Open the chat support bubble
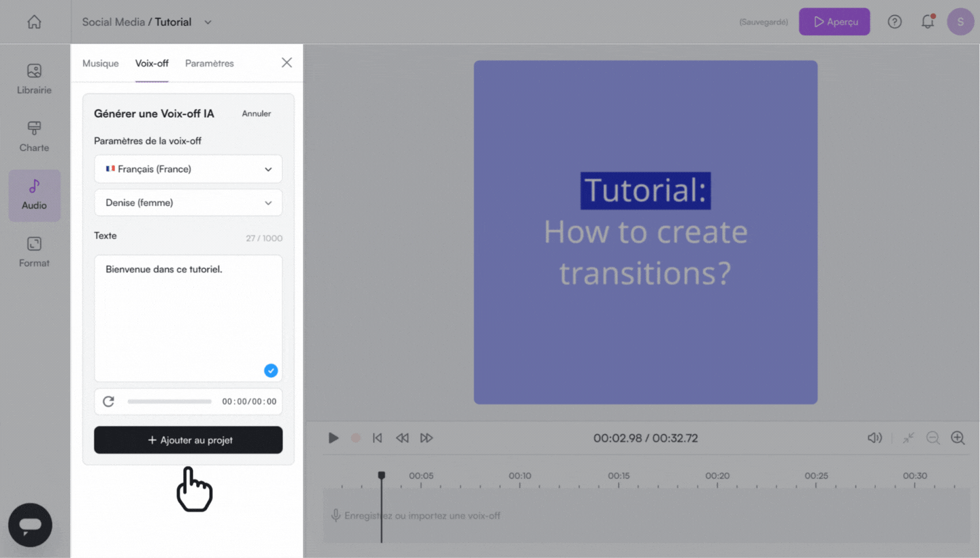Viewport: 980px width, 558px height. (30, 525)
